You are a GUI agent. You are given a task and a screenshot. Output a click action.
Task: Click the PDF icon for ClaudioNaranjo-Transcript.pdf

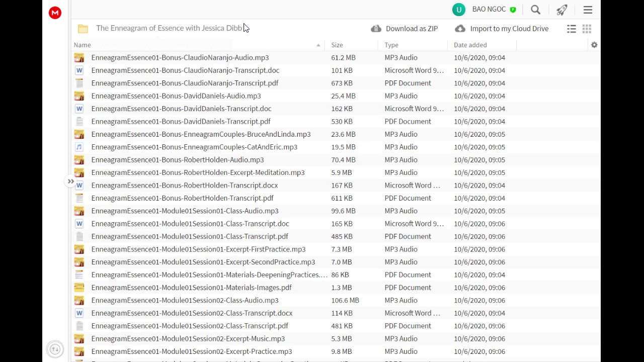(x=79, y=83)
